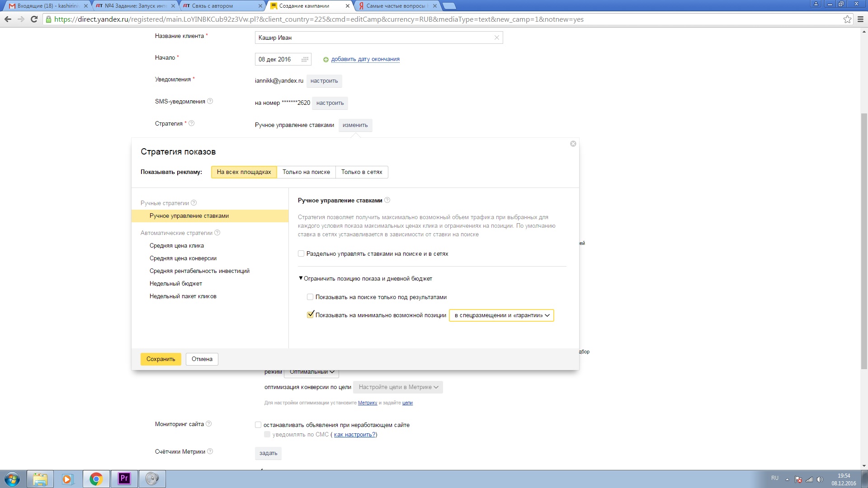Image resolution: width=868 pixels, height=488 pixels.
Task: Select the Средняя цена клика strategy
Action: [x=177, y=246]
